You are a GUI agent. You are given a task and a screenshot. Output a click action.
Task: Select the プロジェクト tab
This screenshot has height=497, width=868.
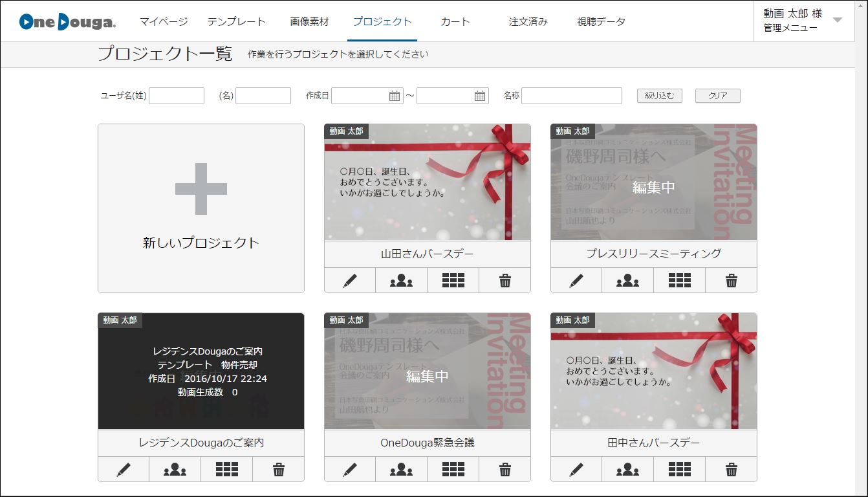tap(382, 21)
